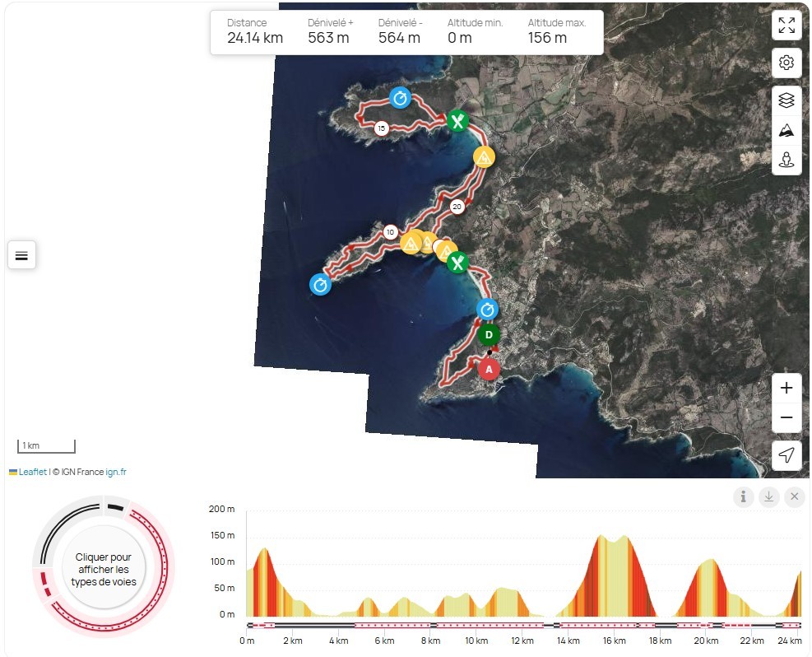Open the Leaflet attribution link
Screen dimensions: 812x657
pos(33,472)
